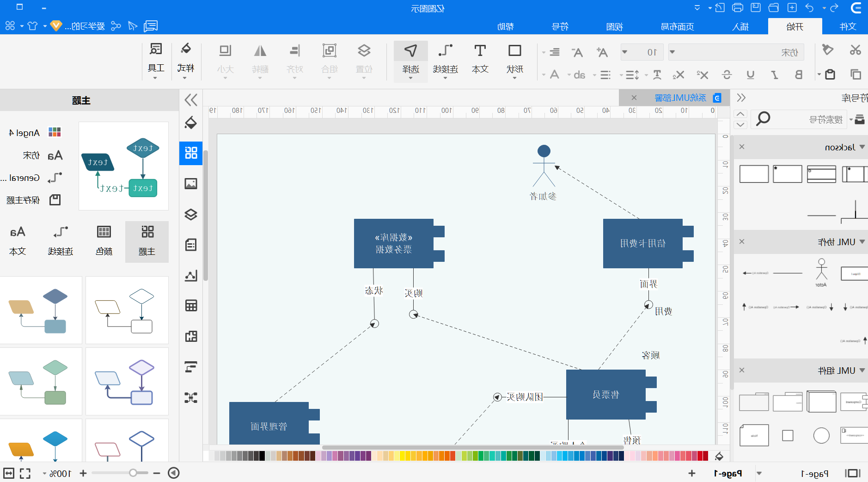868x482 pixels.
Task: Open the chart panel sidebar icon
Action: (x=191, y=276)
